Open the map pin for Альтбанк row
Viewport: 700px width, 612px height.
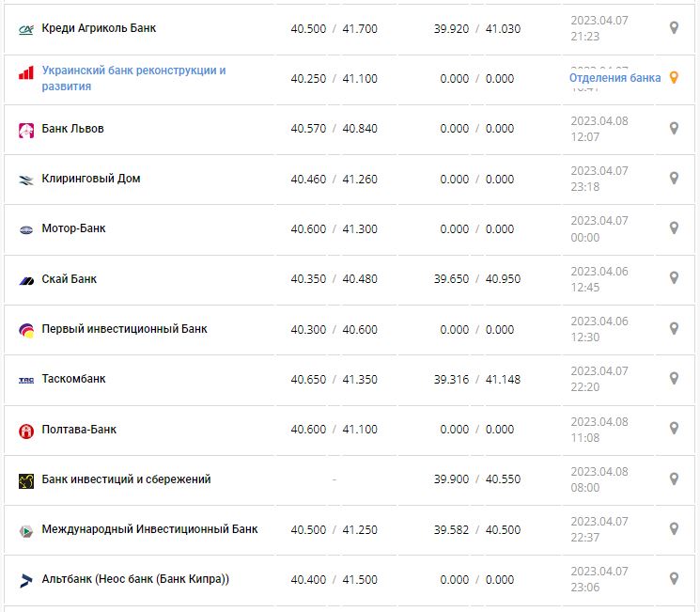coord(674,579)
